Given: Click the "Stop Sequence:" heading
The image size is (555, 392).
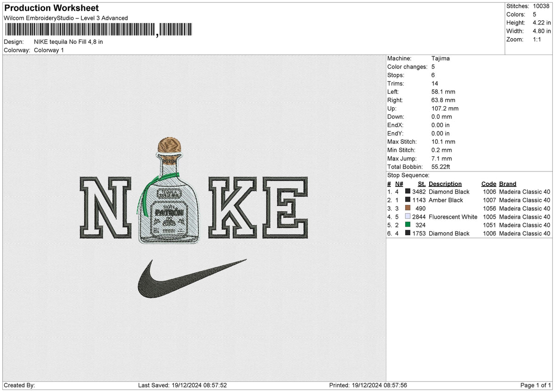Looking at the screenshot, I should coord(408,175).
